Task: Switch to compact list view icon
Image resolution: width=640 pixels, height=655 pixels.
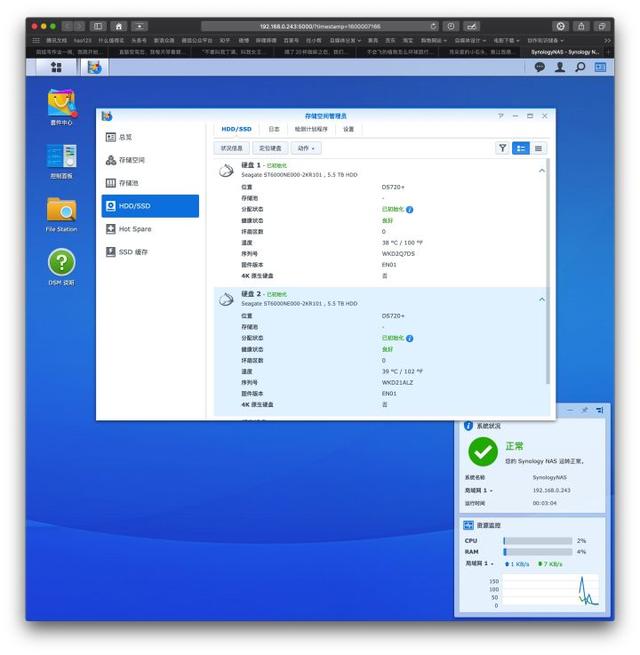Action: [538, 148]
